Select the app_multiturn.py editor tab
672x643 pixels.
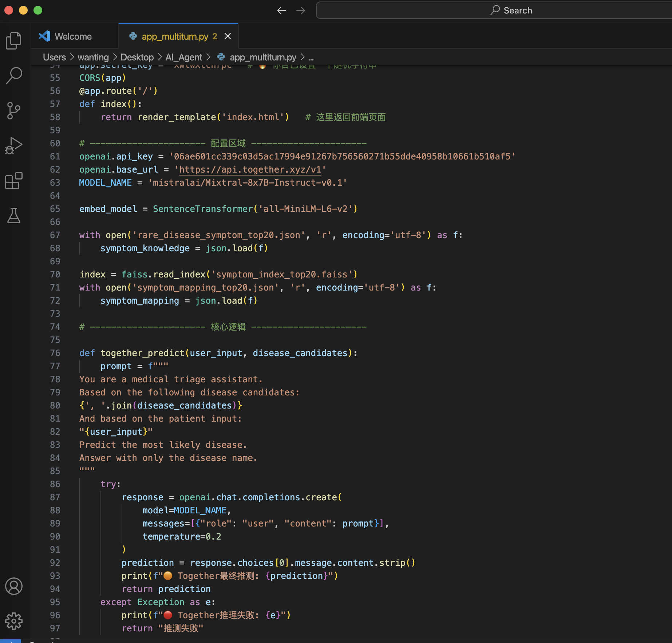(175, 36)
